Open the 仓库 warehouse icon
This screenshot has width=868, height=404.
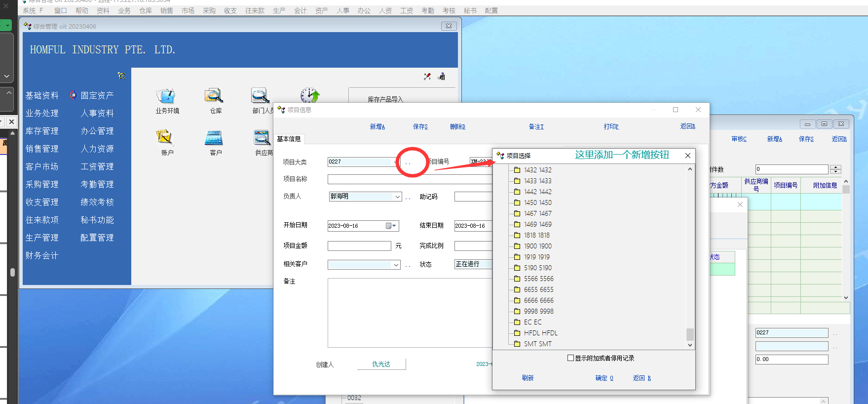214,96
